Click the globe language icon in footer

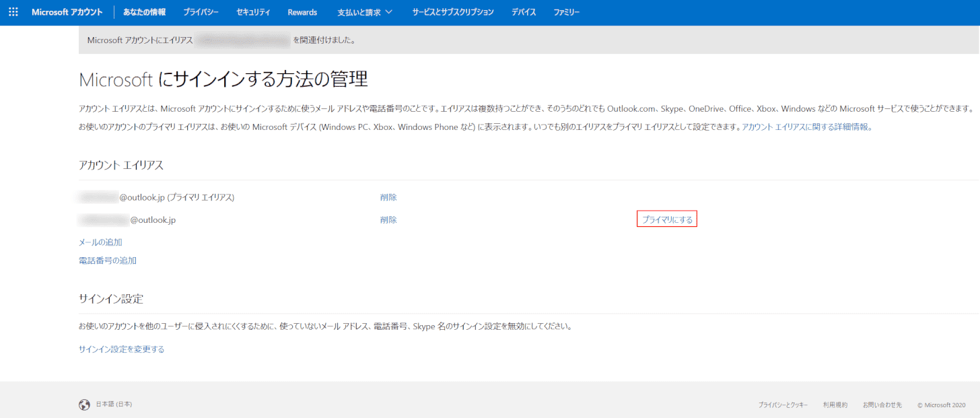pos(84,405)
